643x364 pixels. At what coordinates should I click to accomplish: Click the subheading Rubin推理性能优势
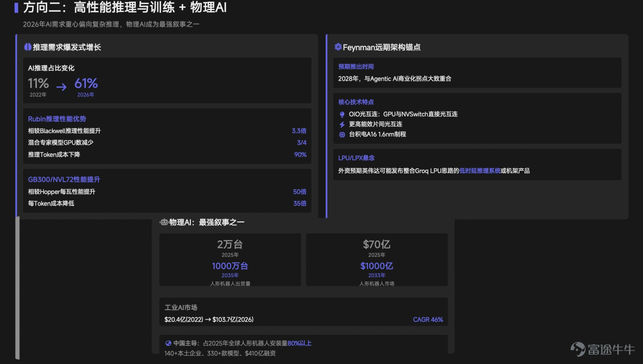pos(57,119)
